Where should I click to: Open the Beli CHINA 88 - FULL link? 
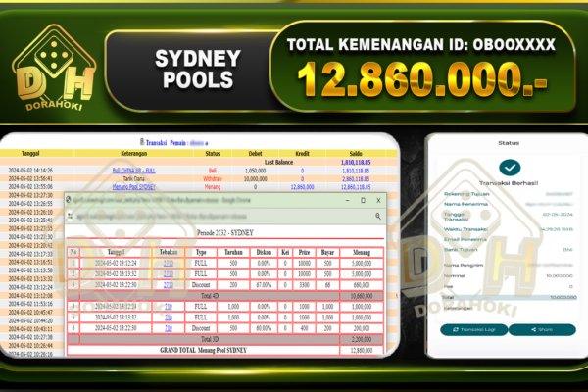(x=134, y=171)
